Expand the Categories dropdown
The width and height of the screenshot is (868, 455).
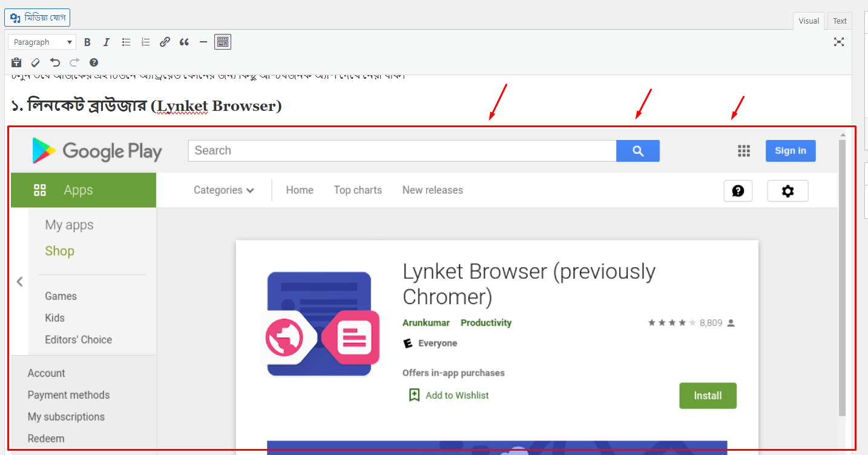tap(224, 190)
